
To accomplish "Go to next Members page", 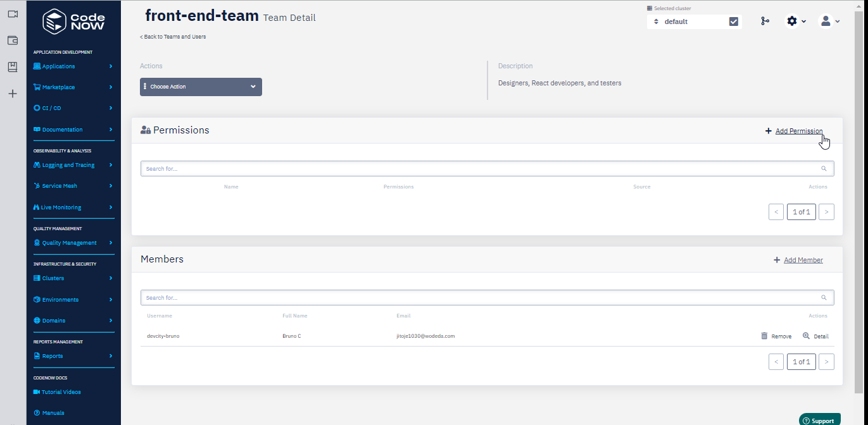I will (826, 362).
